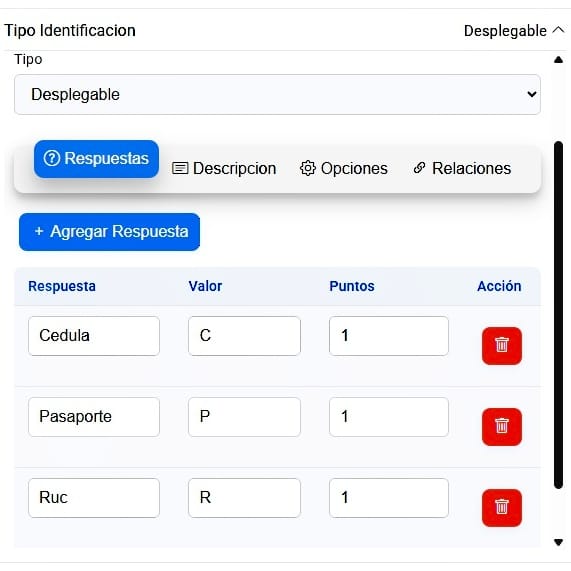Image resolution: width=571 pixels, height=571 pixels.
Task: Open the Tipo Desplegable dropdown
Action: 277,95
